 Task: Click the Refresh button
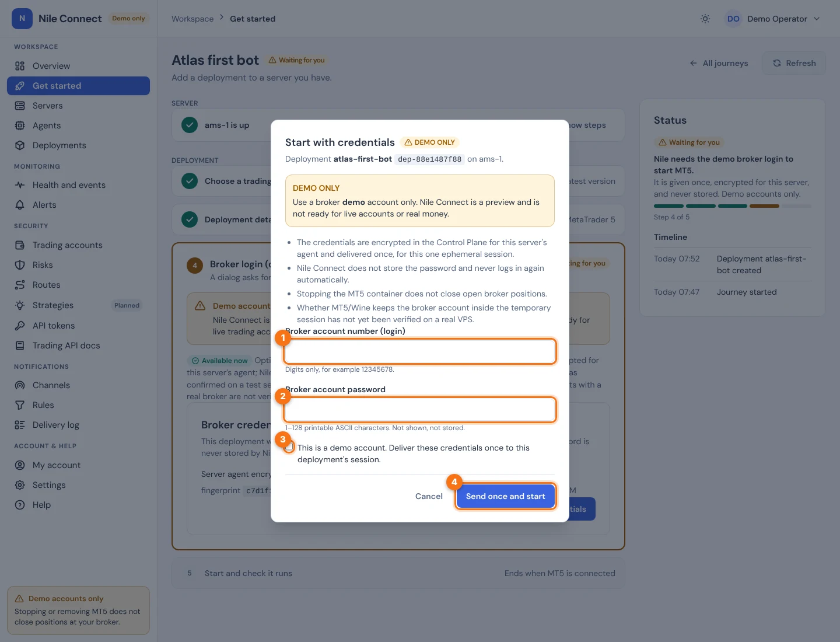[794, 63]
